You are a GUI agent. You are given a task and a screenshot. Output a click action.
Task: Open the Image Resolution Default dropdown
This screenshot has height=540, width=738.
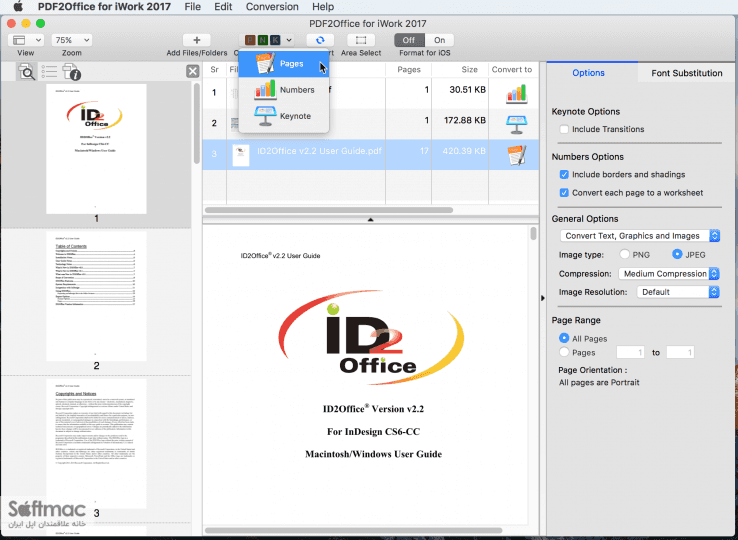678,292
